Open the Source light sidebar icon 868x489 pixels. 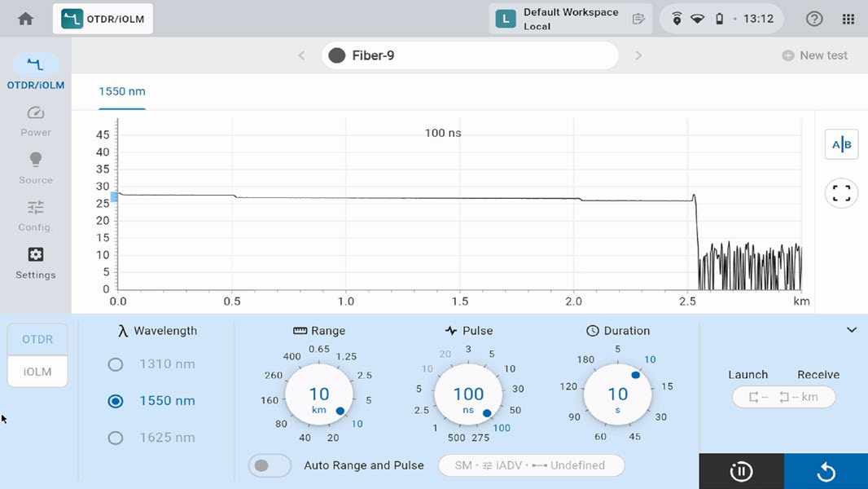[x=36, y=160]
